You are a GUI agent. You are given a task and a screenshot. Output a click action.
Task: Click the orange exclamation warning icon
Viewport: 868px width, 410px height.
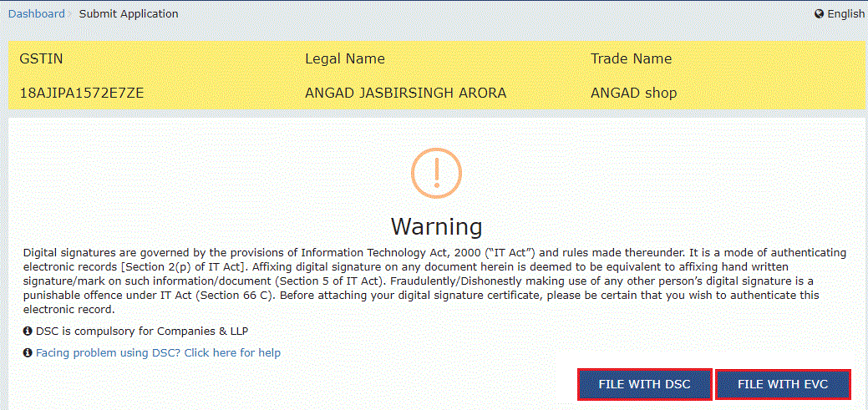(x=436, y=173)
